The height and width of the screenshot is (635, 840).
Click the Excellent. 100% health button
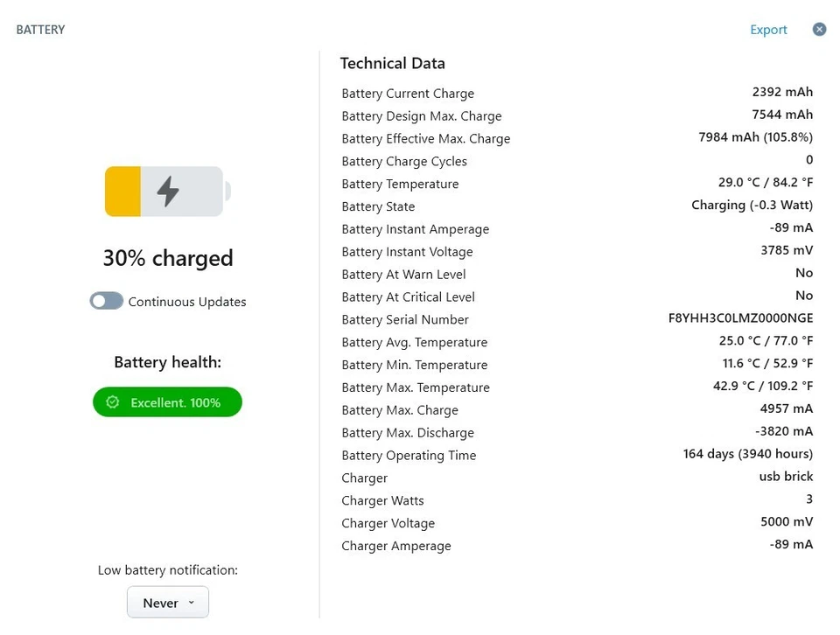[167, 402]
